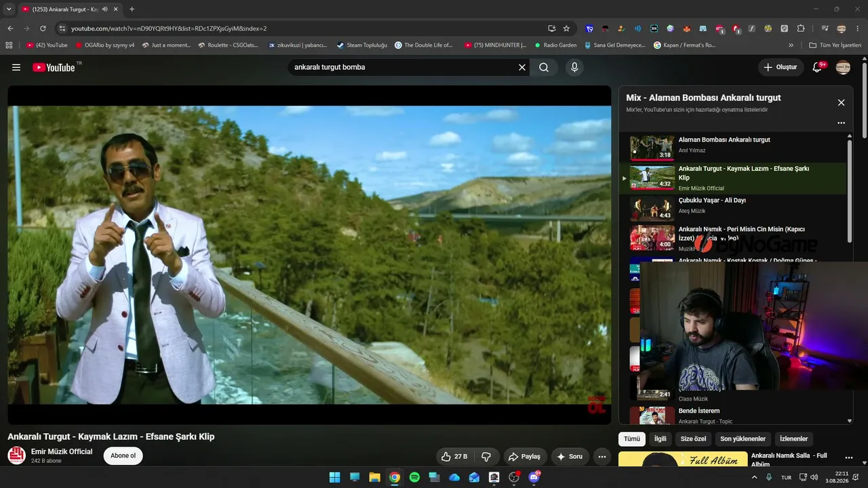Open a new browser tab
The height and width of the screenshot is (488, 868).
132,9
